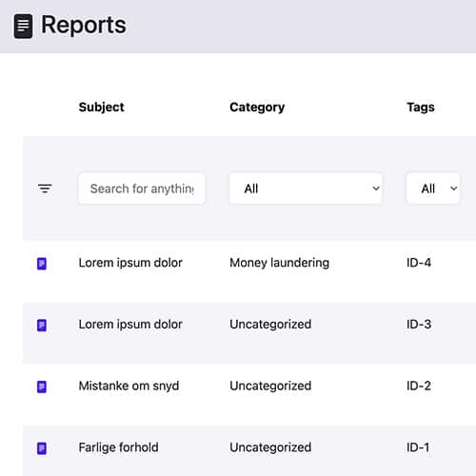The height and width of the screenshot is (476, 476).
Task: Open the filter lines icon
Action: pos(45,188)
